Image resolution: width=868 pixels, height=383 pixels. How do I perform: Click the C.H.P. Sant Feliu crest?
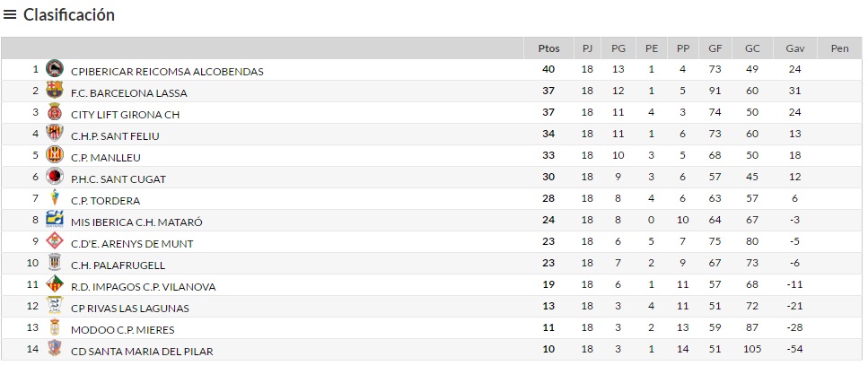point(55,134)
